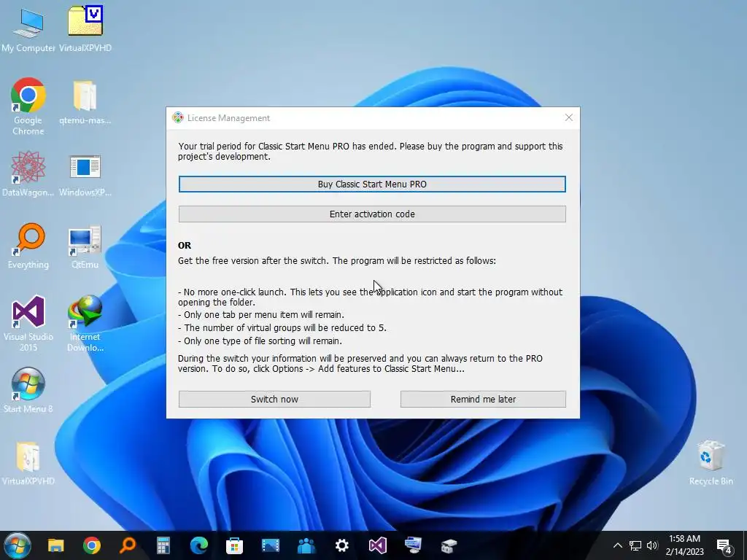The height and width of the screenshot is (560, 747).
Task: Open the Start orb menu
Action: tap(18, 545)
